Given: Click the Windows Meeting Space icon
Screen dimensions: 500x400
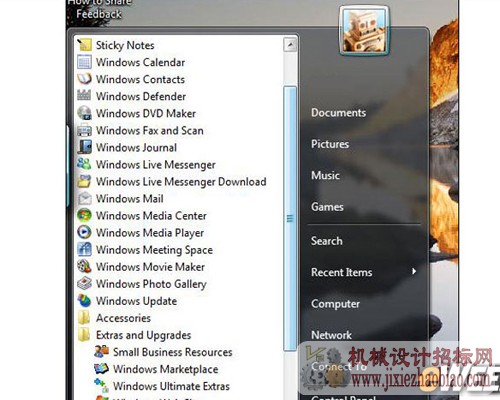Looking at the screenshot, I should pyautogui.click(x=84, y=249).
